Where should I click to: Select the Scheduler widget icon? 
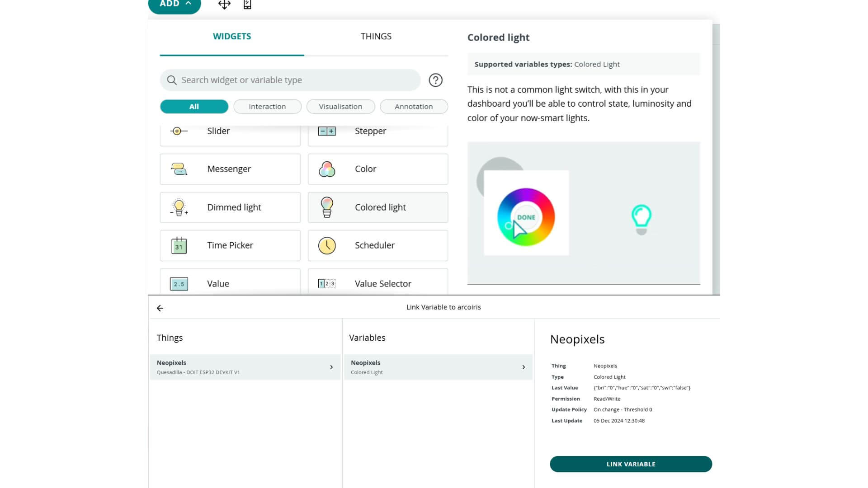coord(327,245)
